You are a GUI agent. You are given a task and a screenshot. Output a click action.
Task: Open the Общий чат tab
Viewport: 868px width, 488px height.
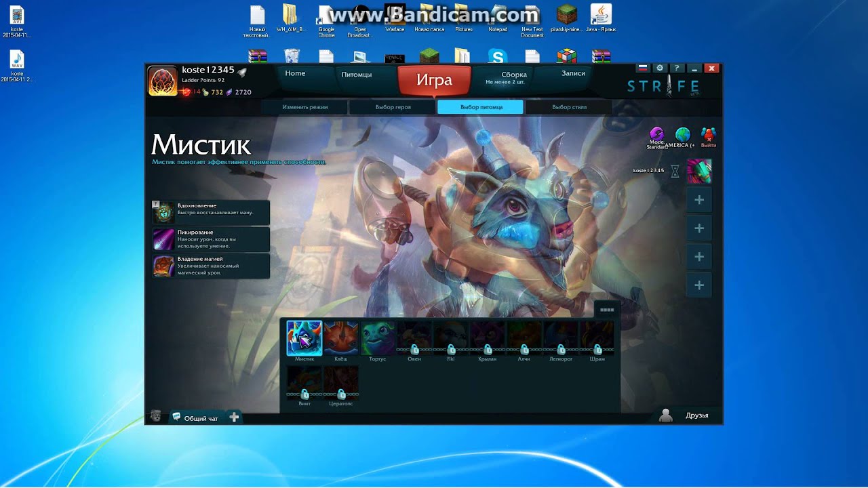(195, 418)
